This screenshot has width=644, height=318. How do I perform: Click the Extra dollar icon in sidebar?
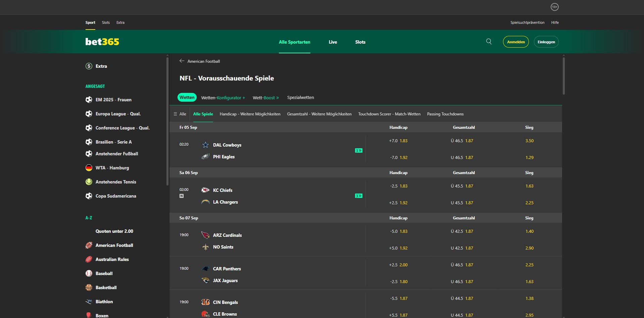89,66
